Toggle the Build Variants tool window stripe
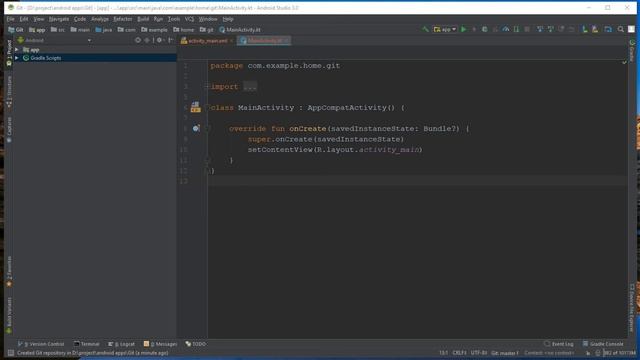This screenshot has height=360, width=640. pos(9,315)
